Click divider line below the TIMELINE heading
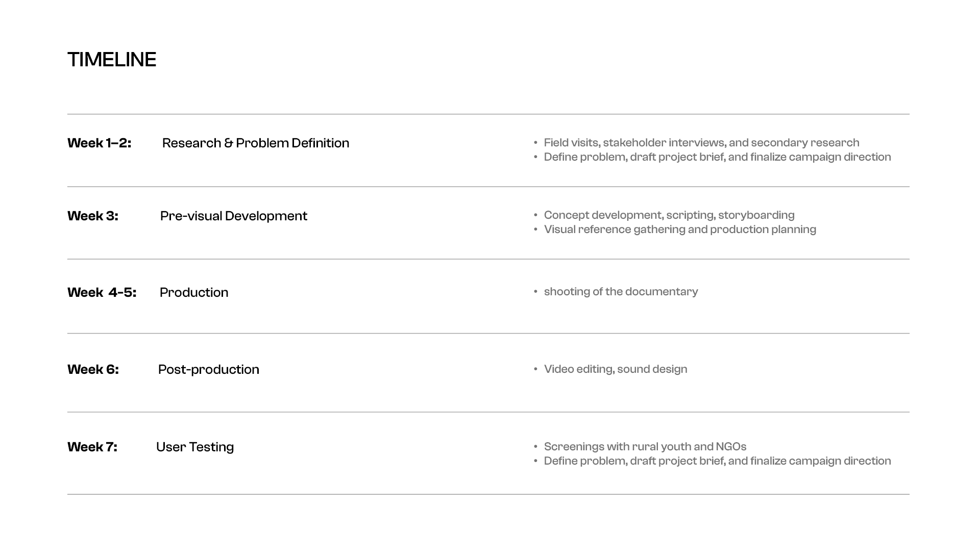Screen dimensions: 980x536 [x=488, y=114]
